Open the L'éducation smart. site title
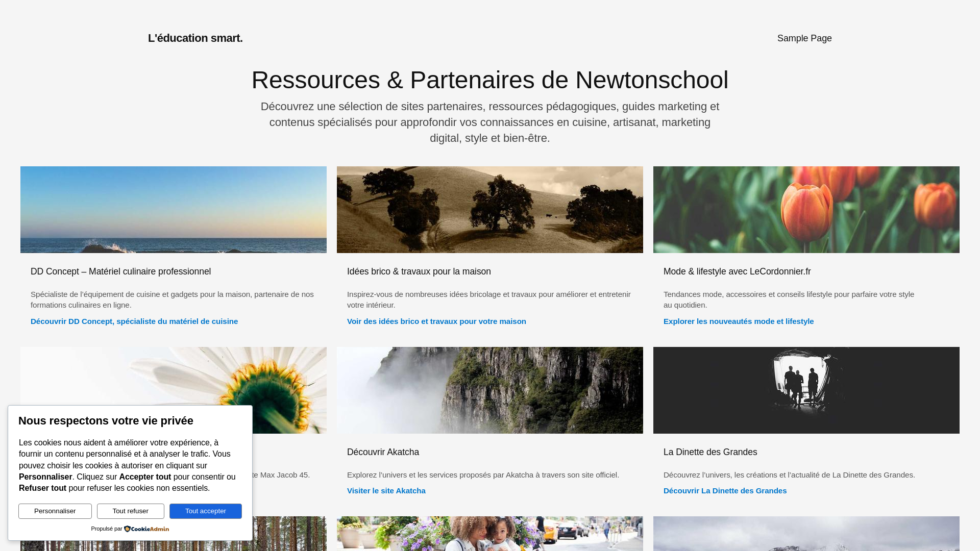This screenshot has width=980, height=551. click(x=195, y=38)
